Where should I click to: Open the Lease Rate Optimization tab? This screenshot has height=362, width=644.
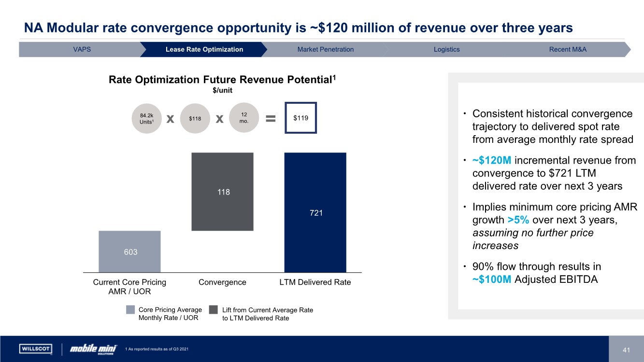coord(204,49)
